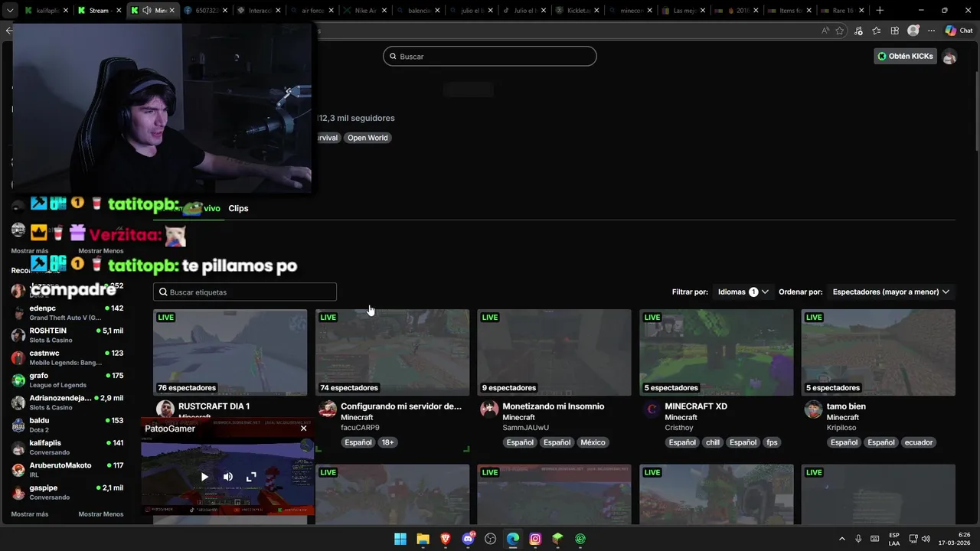Open the facuCARP9 channel link
This screenshot has width=980, height=551.
tap(360, 428)
